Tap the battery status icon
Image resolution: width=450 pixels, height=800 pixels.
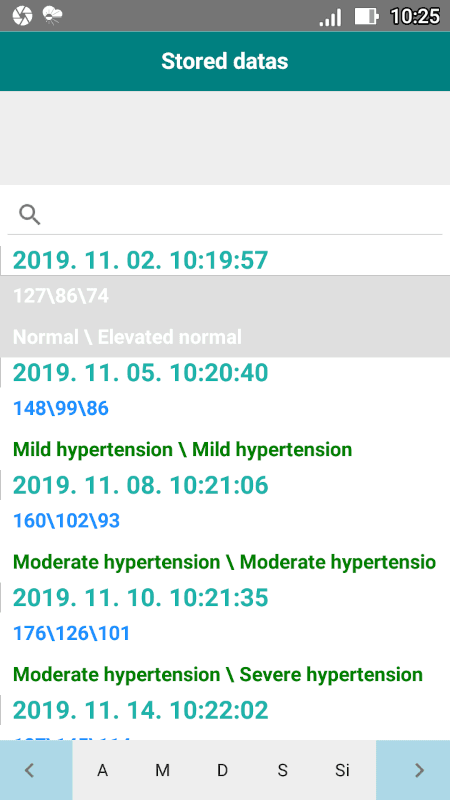[x=366, y=16]
